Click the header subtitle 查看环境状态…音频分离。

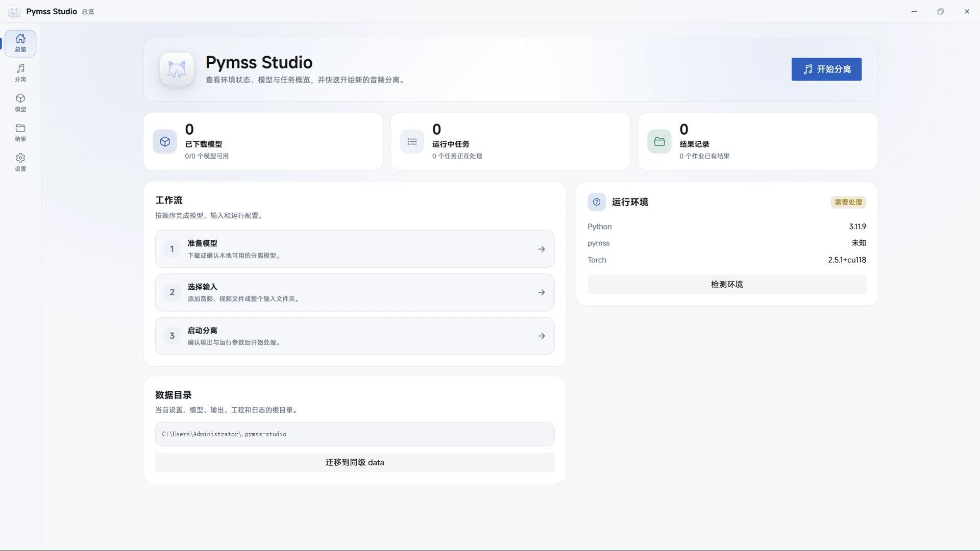tap(306, 80)
